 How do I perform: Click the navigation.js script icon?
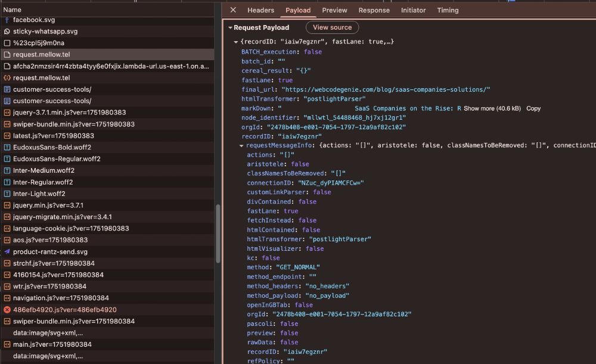(7, 298)
